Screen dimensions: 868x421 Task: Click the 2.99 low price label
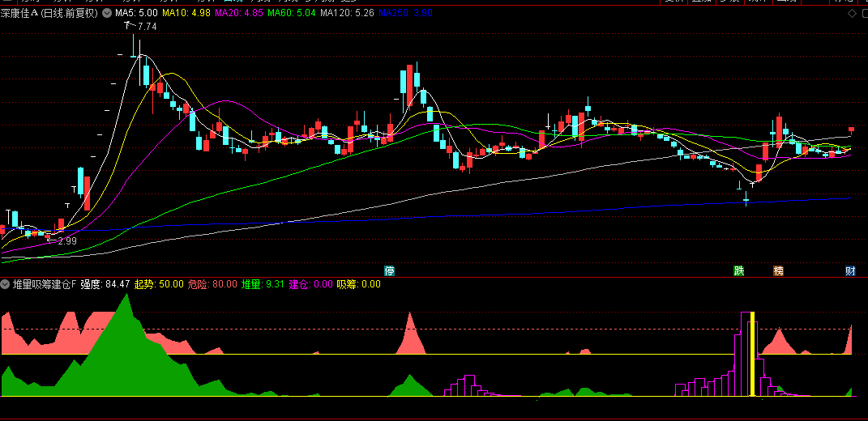point(67,241)
